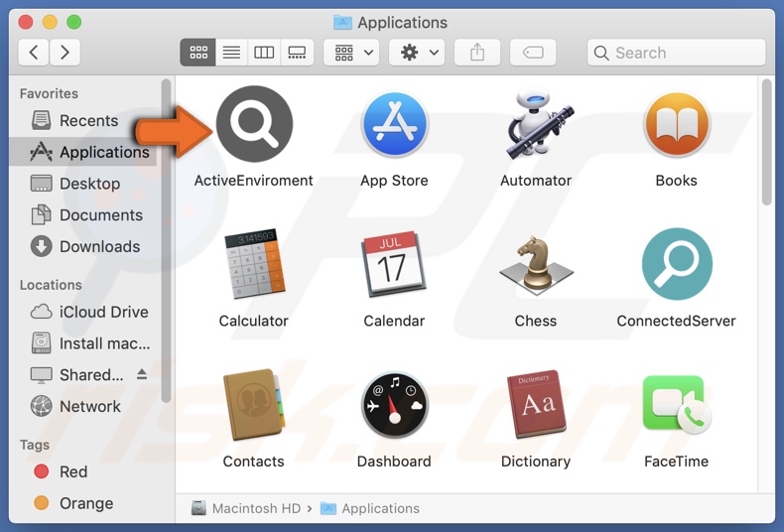The width and height of the screenshot is (784, 532).
Task: Open Downloads in the sidebar
Action: coord(83,246)
